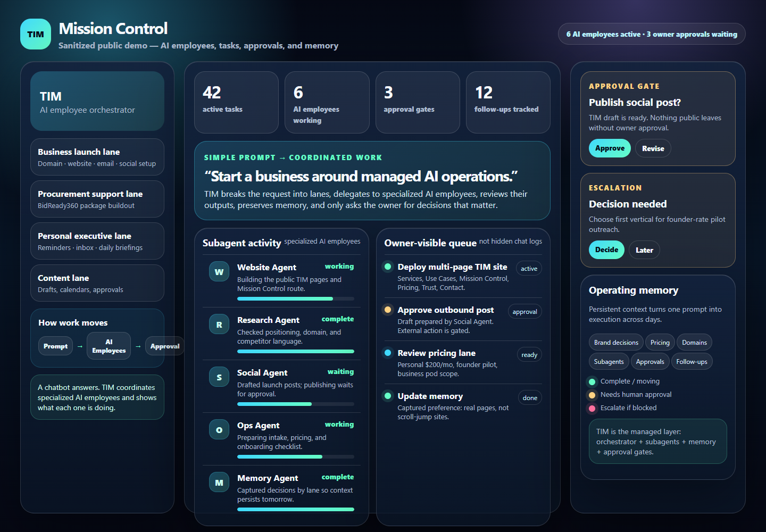This screenshot has height=532, width=766.
Task: Click the active status badge
Action: click(529, 269)
